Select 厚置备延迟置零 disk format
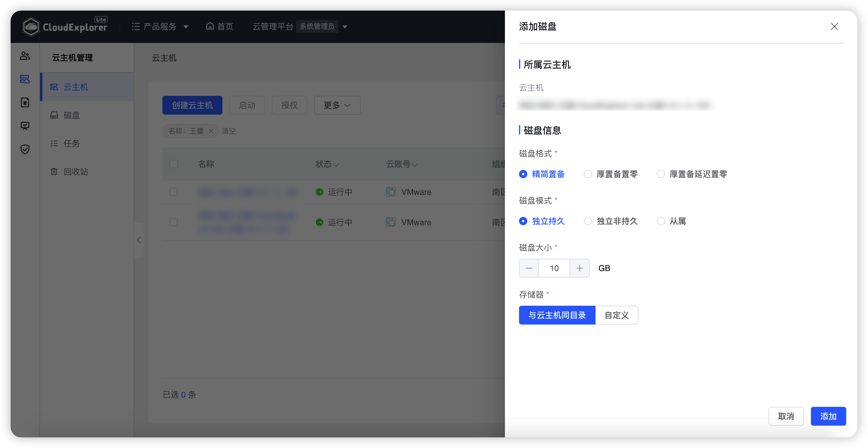The image size is (868, 448). 692,174
